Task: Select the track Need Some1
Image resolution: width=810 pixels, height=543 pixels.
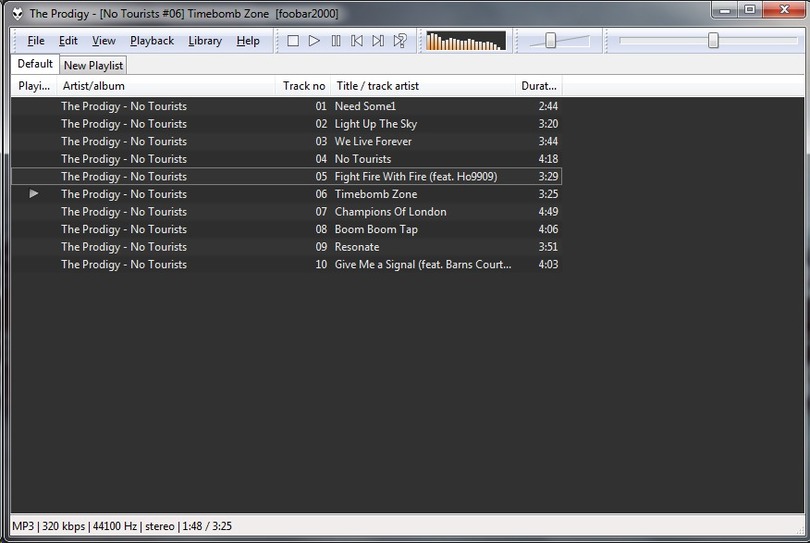Action: click(287, 106)
